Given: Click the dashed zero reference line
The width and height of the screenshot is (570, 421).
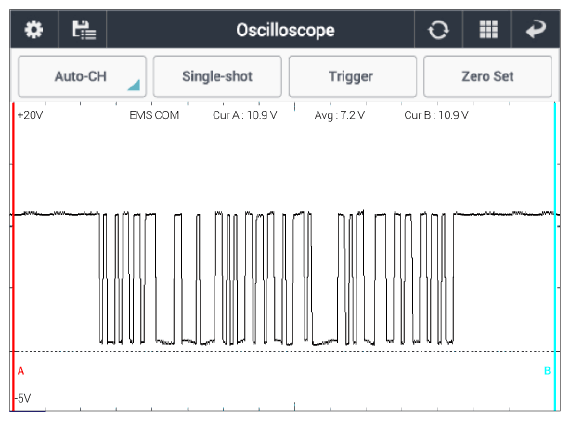Looking at the screenshot, I should pos(285,352).
